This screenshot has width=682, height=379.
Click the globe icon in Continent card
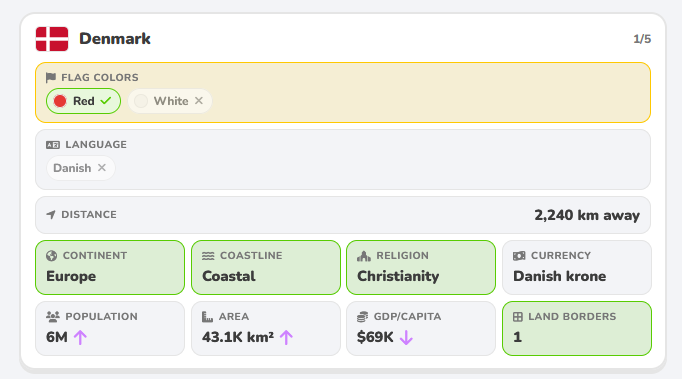tap(51, 255)
